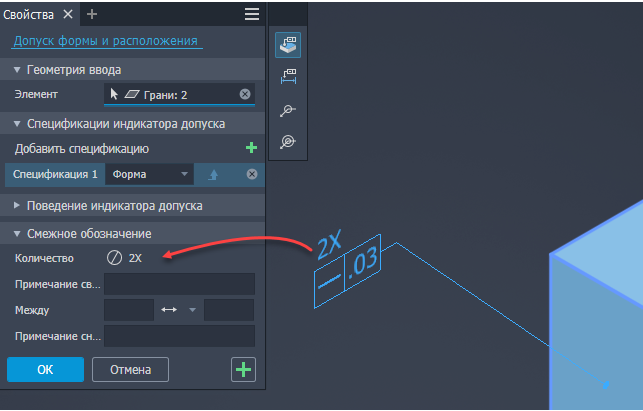Select the dimension annotation tool icon

point(288,77)
